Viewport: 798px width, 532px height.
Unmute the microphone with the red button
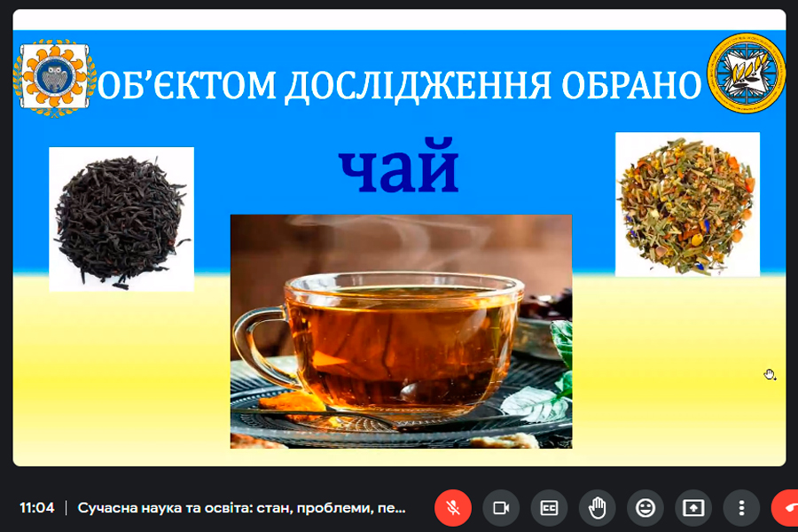click(453, 507)
